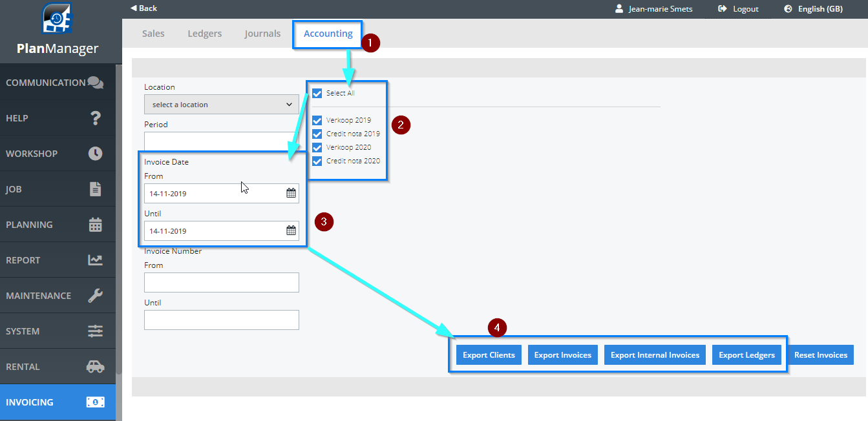Open Communication via its chat bubbles icon
Image resolution: width=868 pixels, height=421 pixels.
(x=95, y=83)
